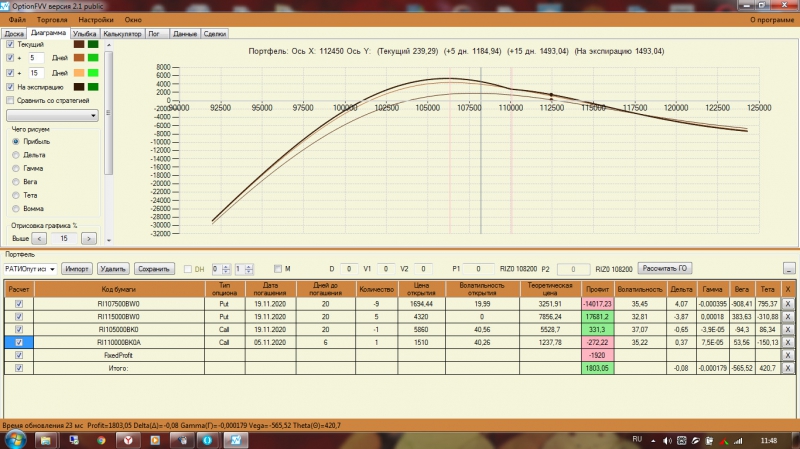The height and width of the screenshot is (449, 800).
Task: Activate the OptionFVV chart icon in taskbar
Action: [236, 440]
